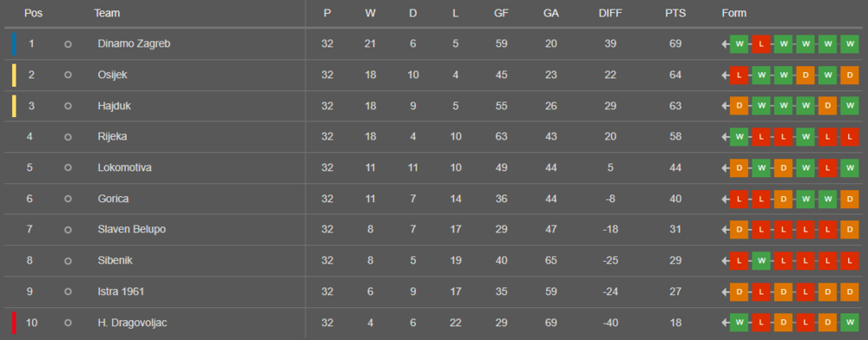Click the first orange D badge for Istra 1961
868x340 pixels.
[739, 291]
